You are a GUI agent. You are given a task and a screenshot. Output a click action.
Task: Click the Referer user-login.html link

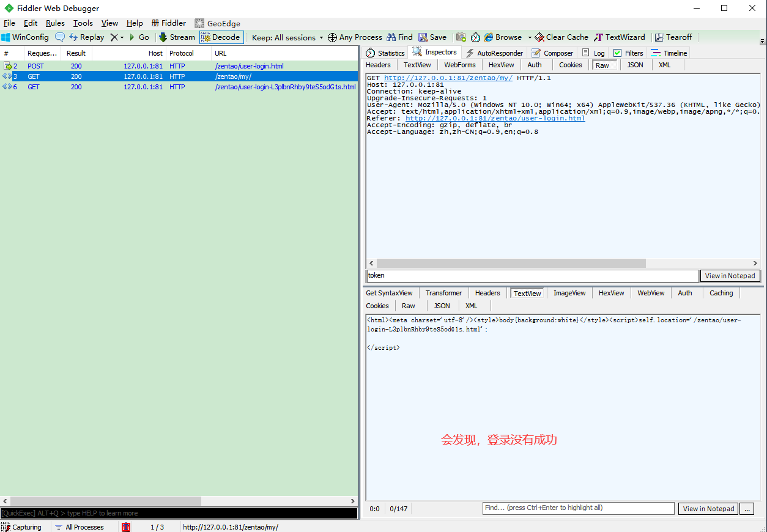[x=495, y=119]
